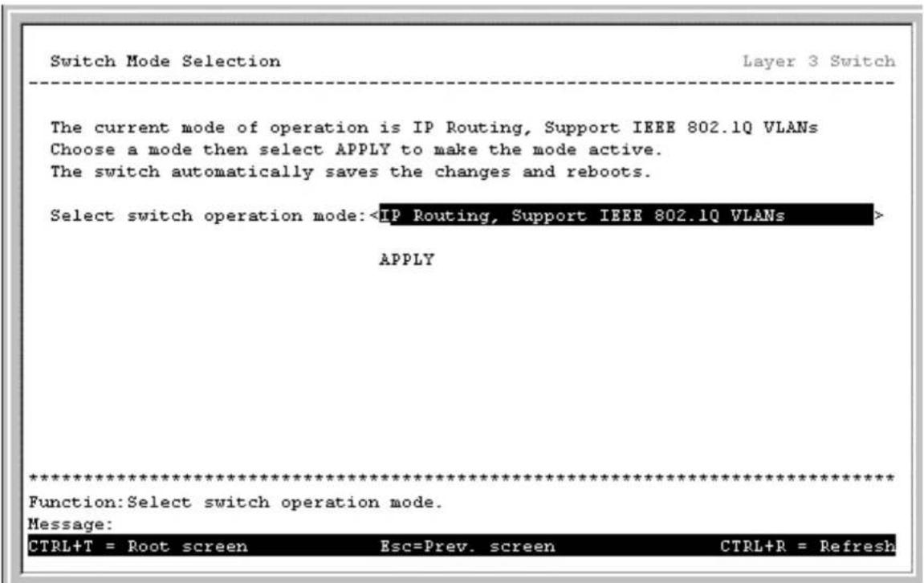Select the switch operation mode field

[x=626, y=215]
